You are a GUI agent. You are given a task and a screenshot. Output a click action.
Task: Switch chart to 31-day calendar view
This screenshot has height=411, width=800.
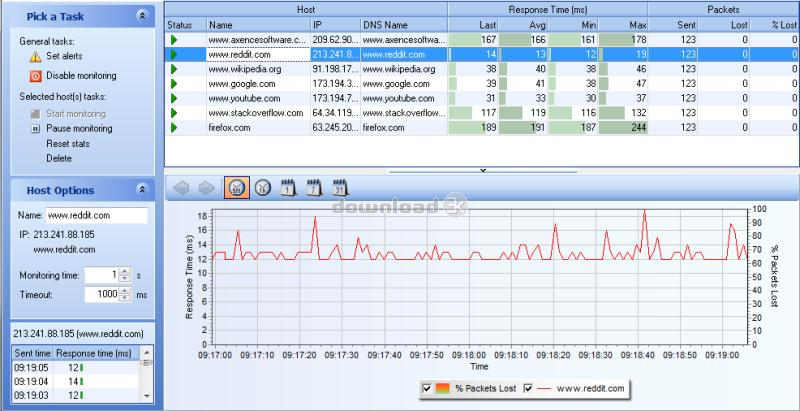340,188
